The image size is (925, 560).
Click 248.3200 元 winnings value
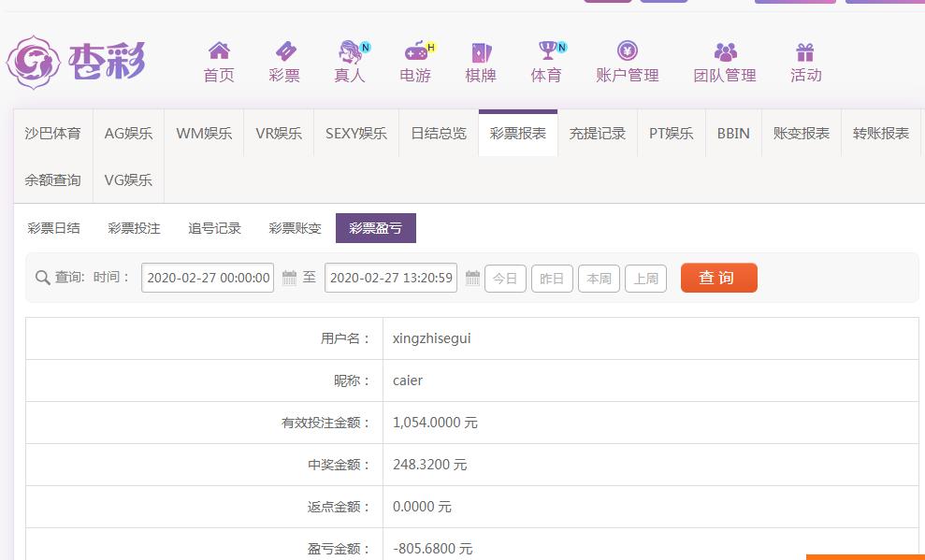click(430, 465)
